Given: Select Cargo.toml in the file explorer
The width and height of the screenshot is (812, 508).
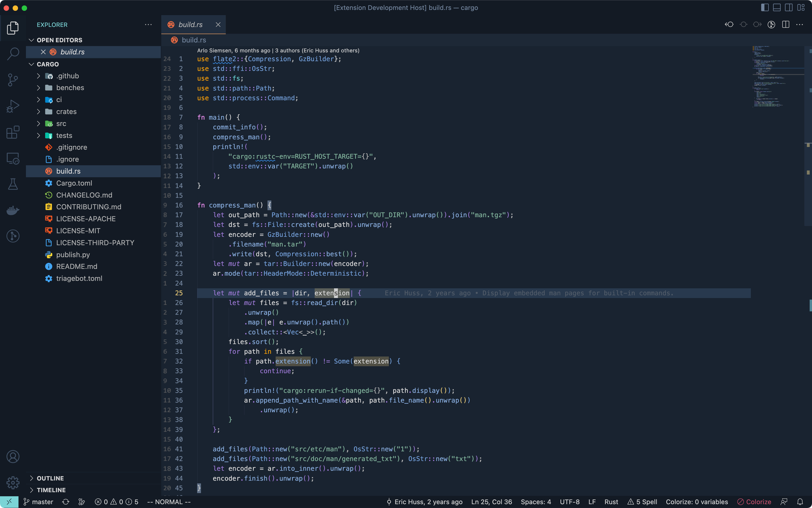Looking at the screenshot, I should click(x=74, y=183).
